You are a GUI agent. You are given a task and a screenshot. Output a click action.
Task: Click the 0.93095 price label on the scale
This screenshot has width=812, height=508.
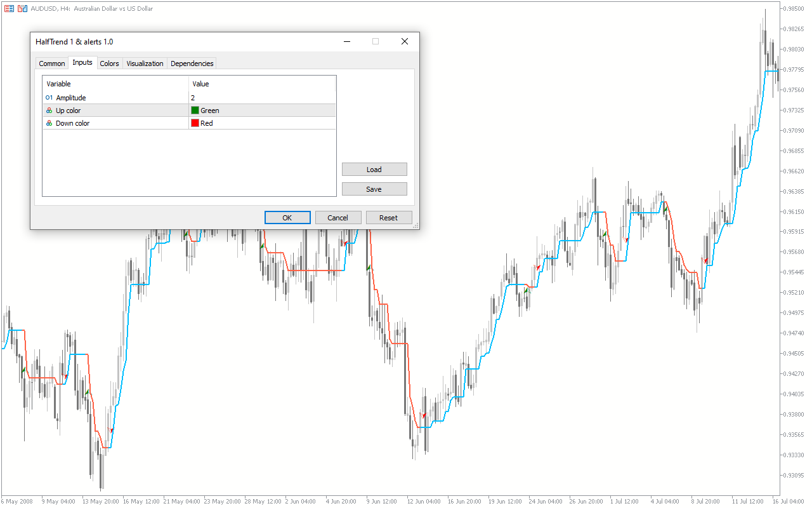[x=794, y=475]
